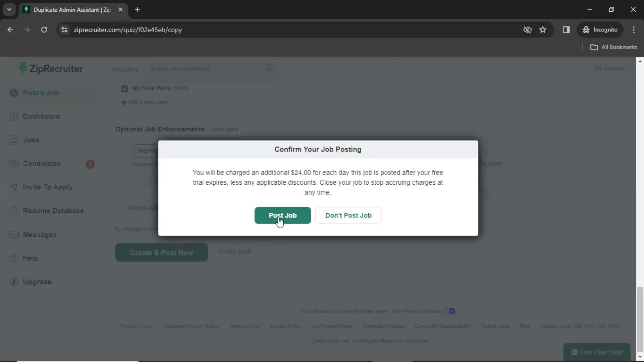
Task: Click Create & Post Now button
Action: click(161, 252)
